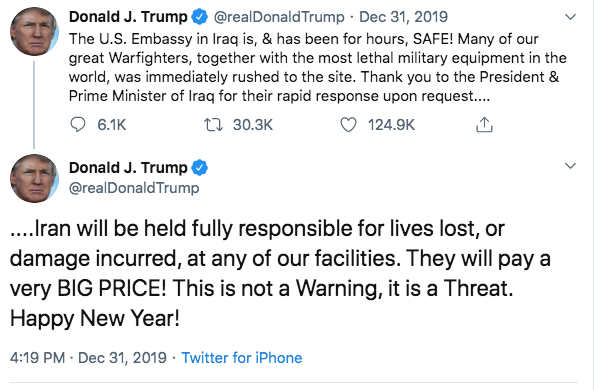Expand the second tweet's chevron menu
The image size is (594, 390).
570,166
